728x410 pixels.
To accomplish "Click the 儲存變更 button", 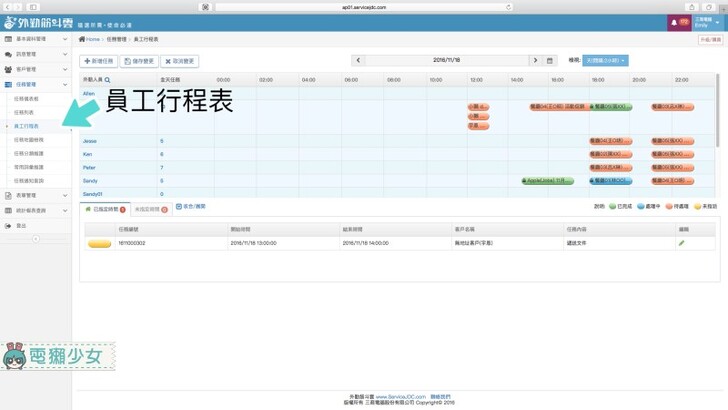I will (140, 61).
